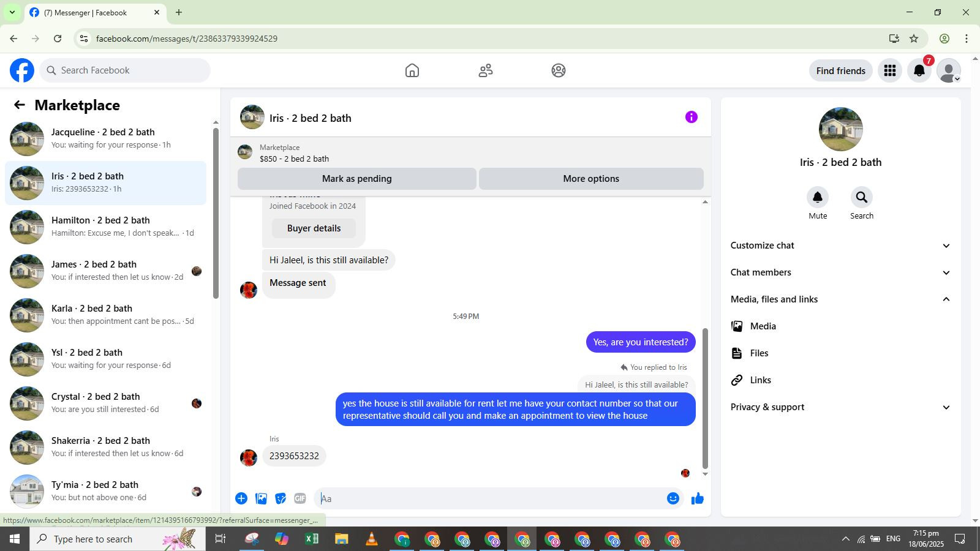Bookmark this page with the star icon
This screenshot has width=980, height=551.
click(914, 39)
